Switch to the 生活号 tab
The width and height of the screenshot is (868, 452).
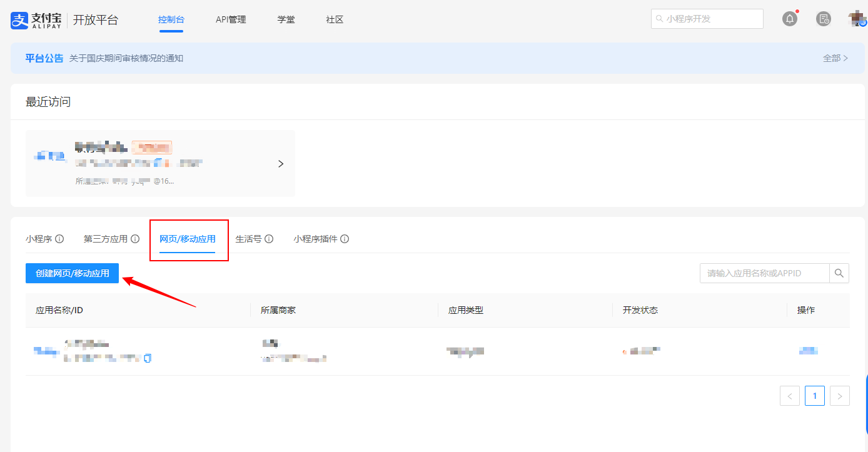tap(248, 239)
